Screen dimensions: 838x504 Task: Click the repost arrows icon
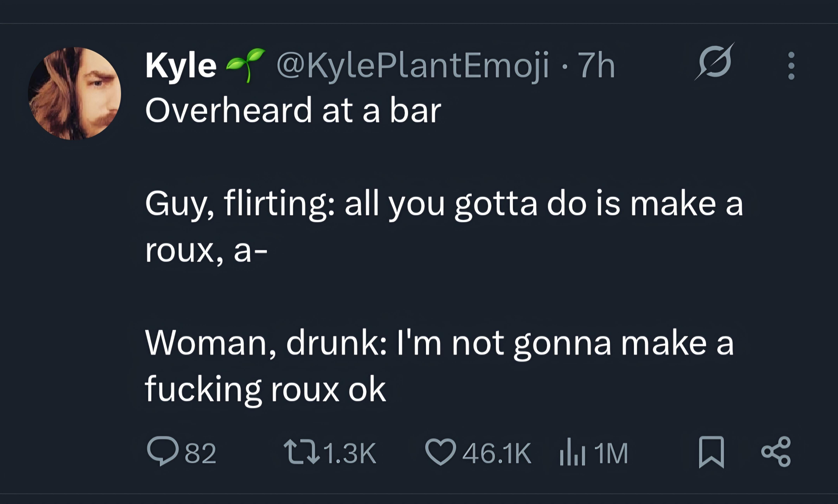[302, 452]
